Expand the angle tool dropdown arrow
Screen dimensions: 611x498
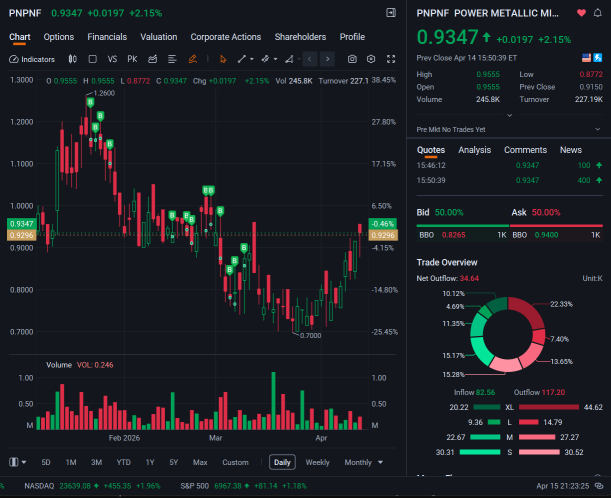point(299,59)
